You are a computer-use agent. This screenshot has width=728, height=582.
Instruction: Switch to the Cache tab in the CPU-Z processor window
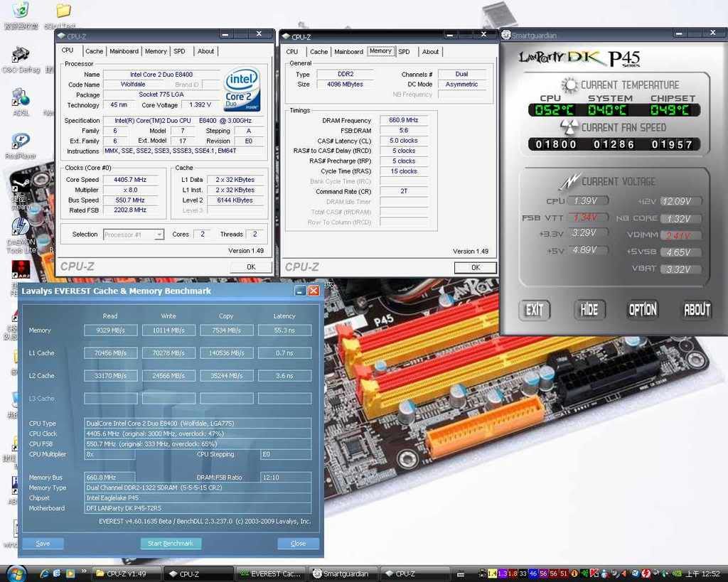click(x=95, y=51)
